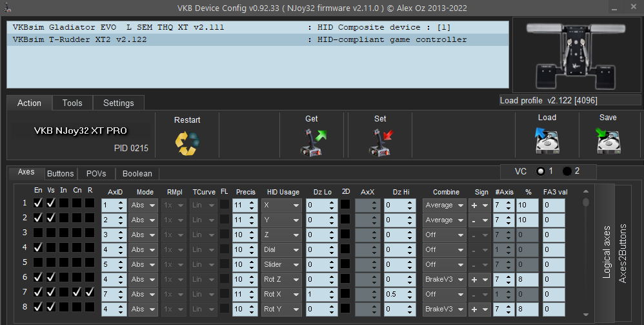Toggle the 2D box for axis 1
The width and height of the screenshot is (644, 325).
345,204
